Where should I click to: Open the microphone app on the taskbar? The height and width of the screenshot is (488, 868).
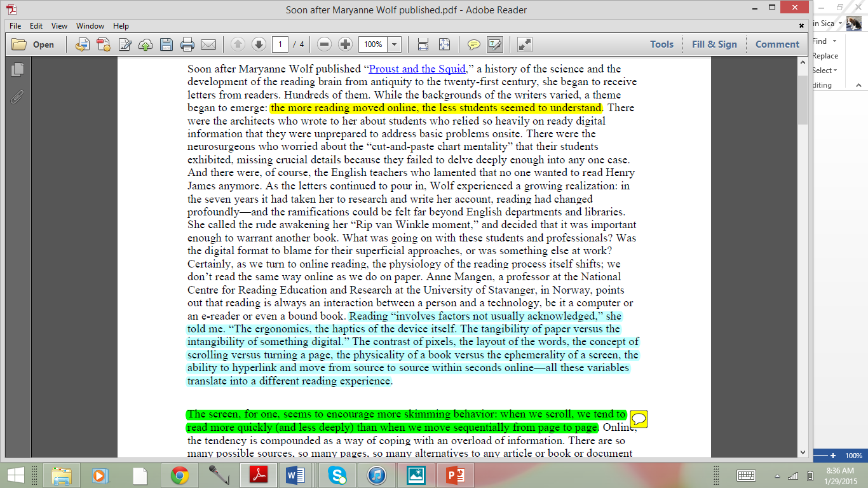tap(219, 475)
